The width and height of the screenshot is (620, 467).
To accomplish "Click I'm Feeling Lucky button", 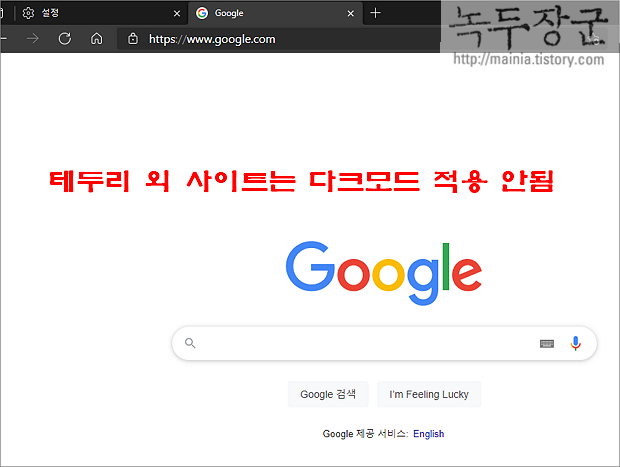I will coord(429,394).
